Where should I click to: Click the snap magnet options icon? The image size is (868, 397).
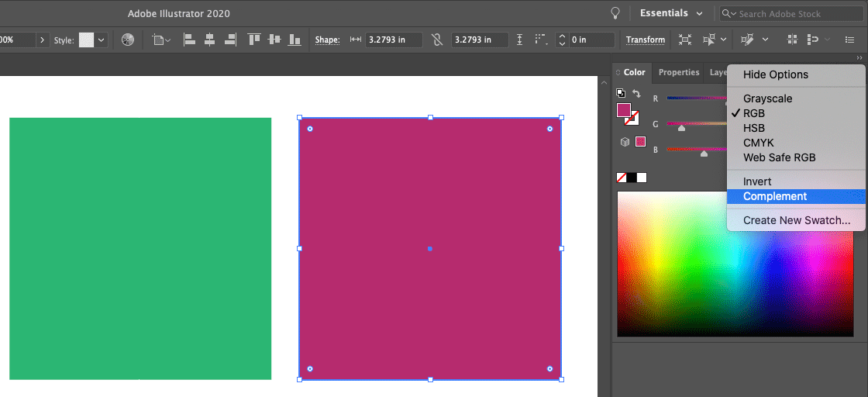click(x=813, y=40)
